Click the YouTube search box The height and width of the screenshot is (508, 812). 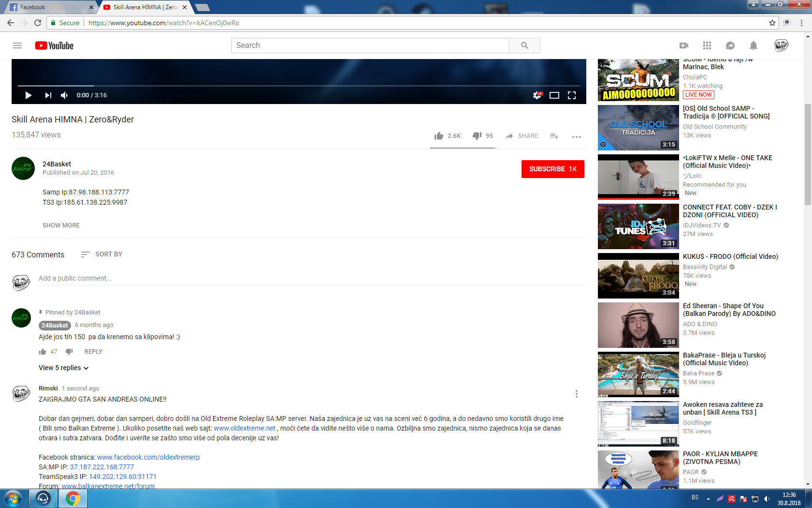370,45
